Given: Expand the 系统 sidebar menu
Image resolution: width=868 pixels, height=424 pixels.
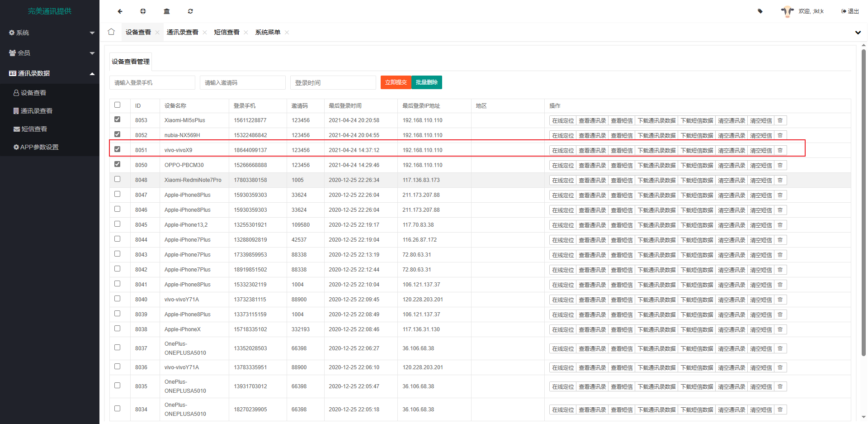Looking at the screenshot, I should click(50, 33).
